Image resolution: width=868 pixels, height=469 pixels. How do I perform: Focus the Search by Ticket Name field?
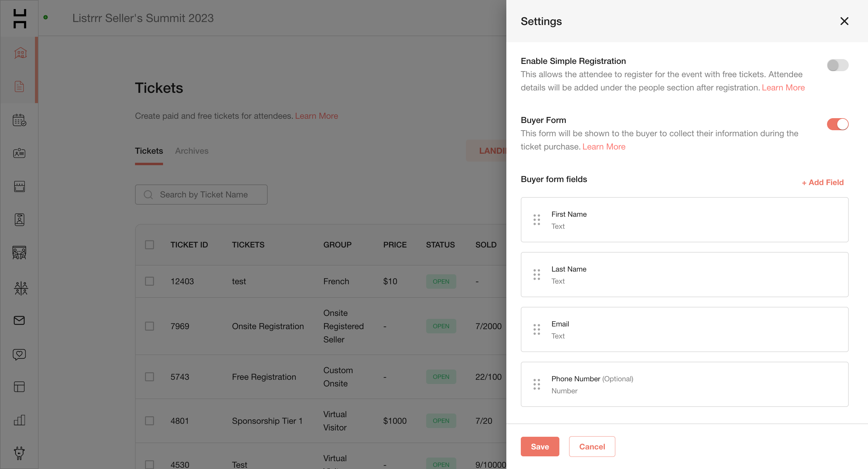coord(201,194)
